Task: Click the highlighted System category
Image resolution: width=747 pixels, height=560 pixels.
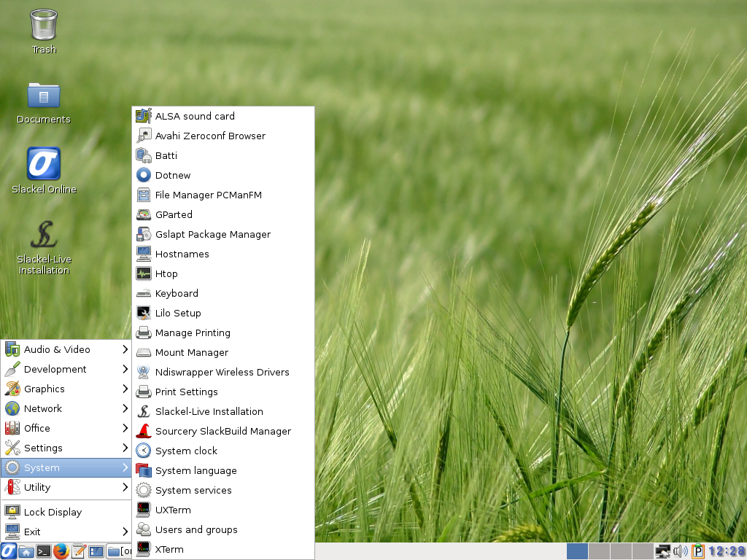Action: click(66, 467)
